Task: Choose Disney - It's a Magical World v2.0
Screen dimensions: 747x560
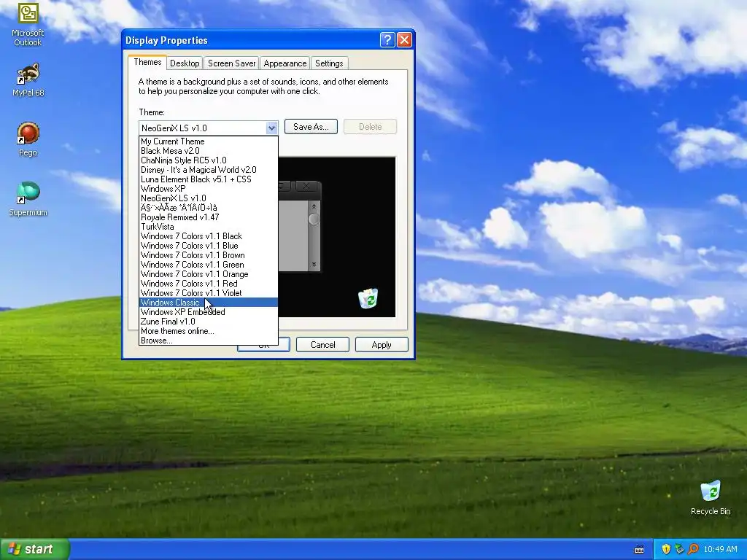Action: (x=208, y=170)
